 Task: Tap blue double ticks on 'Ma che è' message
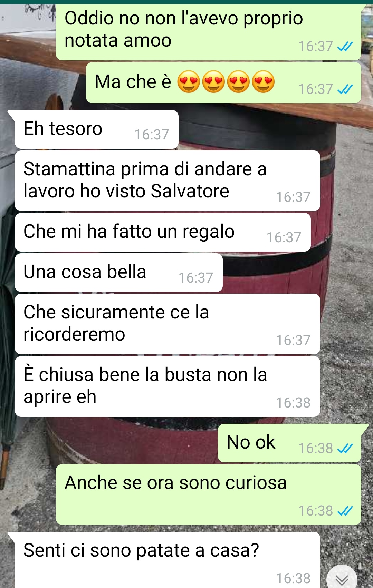tap(345, 89)
